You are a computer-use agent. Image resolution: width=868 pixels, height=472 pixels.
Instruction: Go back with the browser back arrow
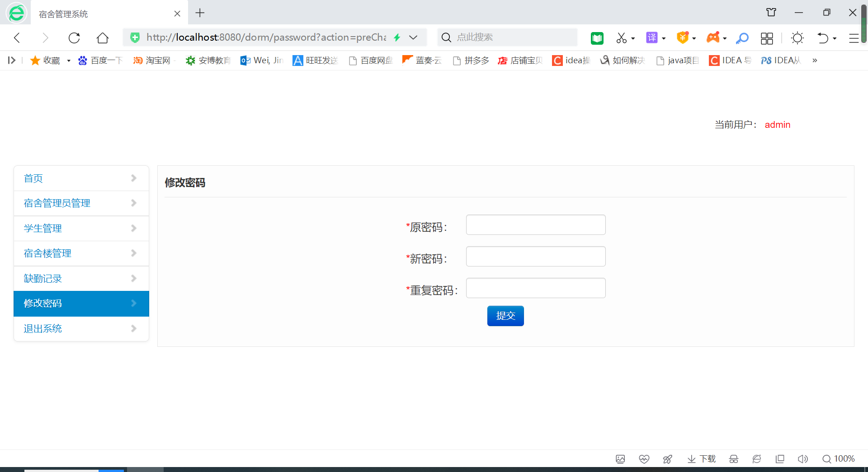click(x=17, y=37)
